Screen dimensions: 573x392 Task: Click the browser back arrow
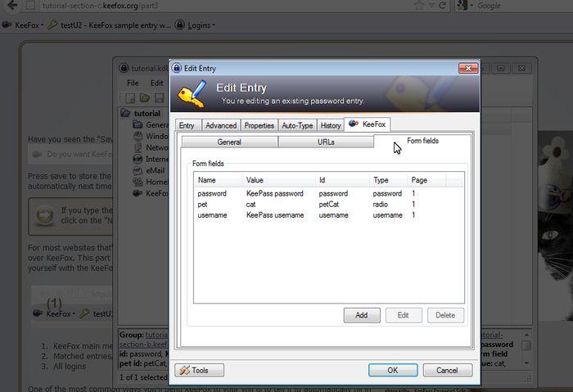[x=12, y=5]
